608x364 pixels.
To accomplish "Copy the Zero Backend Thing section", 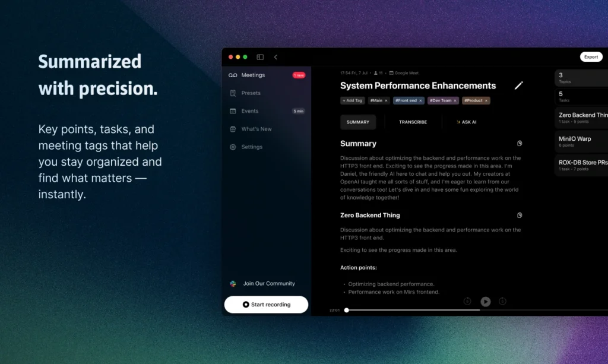I will click(519, 215).
